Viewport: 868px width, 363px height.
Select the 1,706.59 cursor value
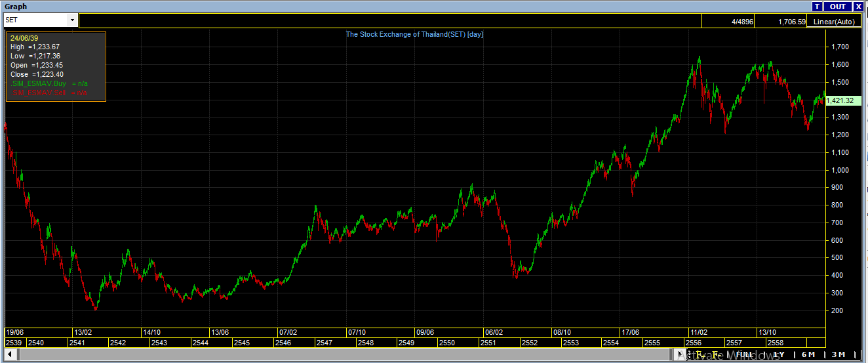coord(791,22)
